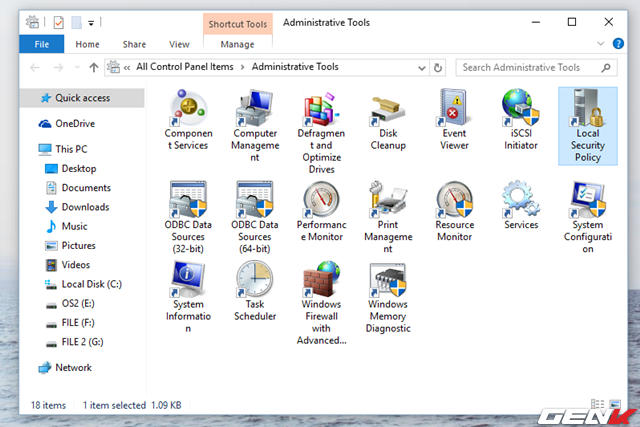Click the search magnifier icon
640x427 pixels.
point(606,67)
